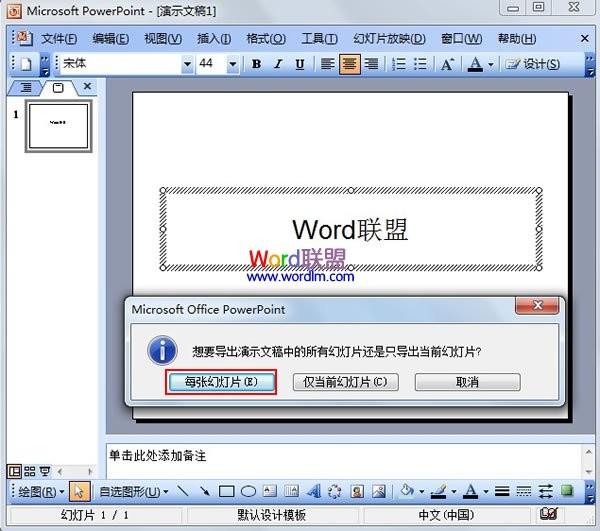
Task: Select the Rectangle drawing tool
Action: (x=227, y=492)
